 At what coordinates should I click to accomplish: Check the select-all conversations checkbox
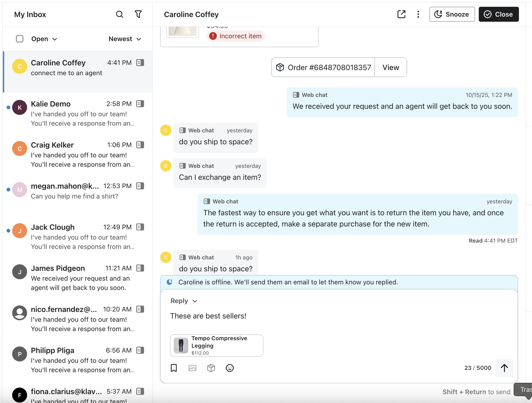[19, 39]
